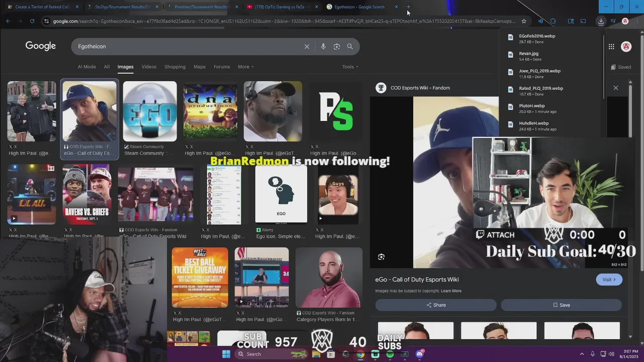Close the Egotheicon Google Search tab
Image resolution: width=644 pixels, height=362 pixels.
(396, 7)
